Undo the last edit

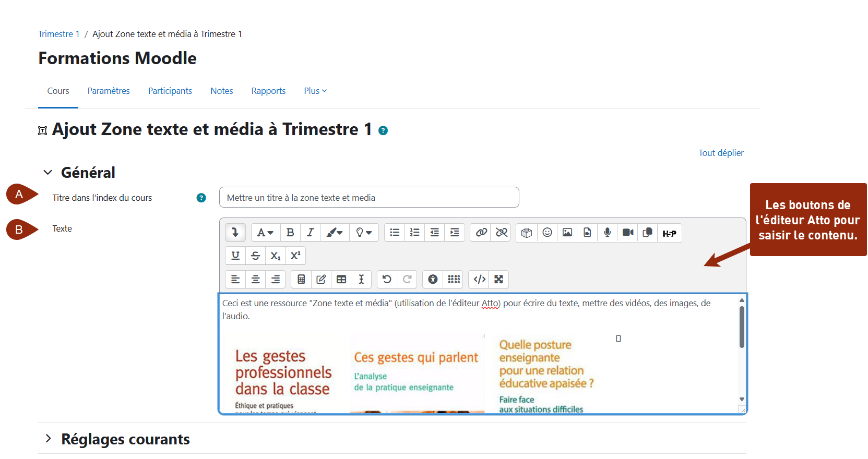click(x=387, y=279)
